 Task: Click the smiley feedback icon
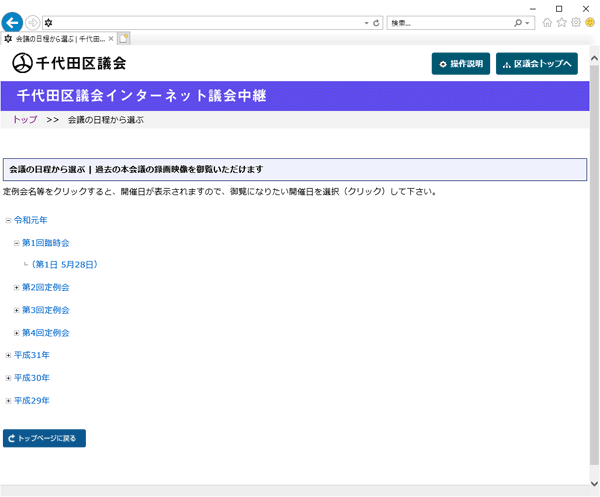point(590,23)
